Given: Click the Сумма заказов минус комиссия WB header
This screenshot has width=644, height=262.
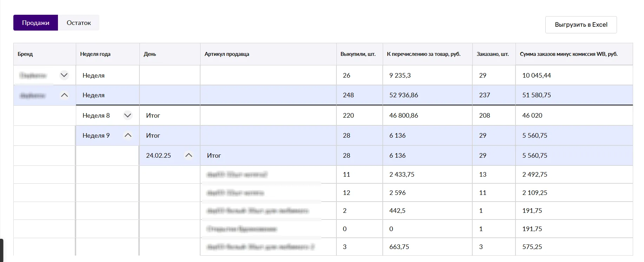Looking at the screenshot, I should [569, 54].
